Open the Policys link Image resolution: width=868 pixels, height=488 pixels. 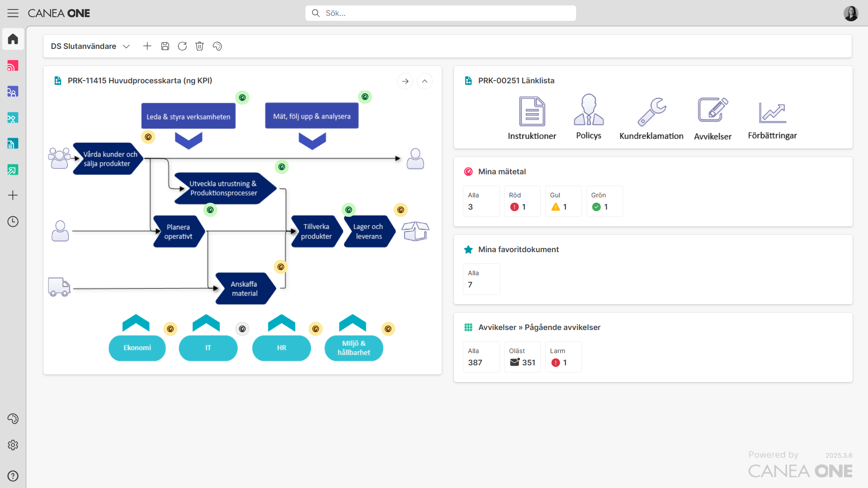coord(588,117)
